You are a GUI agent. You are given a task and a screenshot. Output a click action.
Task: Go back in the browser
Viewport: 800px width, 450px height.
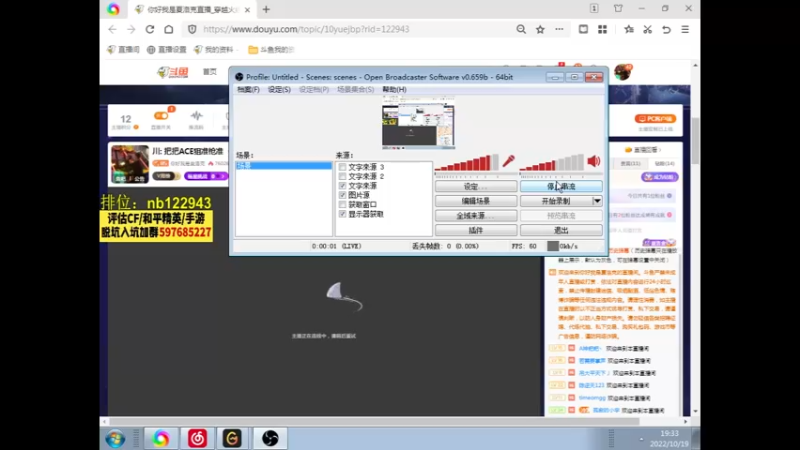pos(113,29)
